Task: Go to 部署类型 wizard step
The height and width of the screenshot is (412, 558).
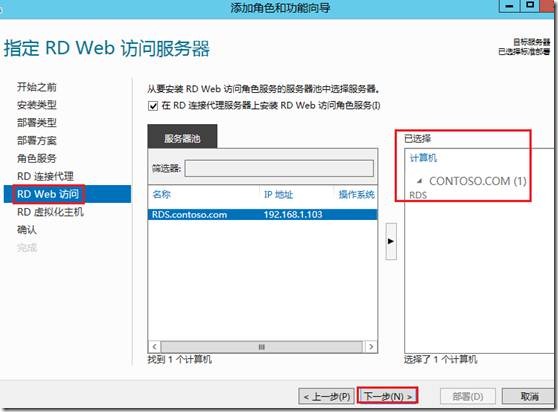Action: click(x=37, y=122)
